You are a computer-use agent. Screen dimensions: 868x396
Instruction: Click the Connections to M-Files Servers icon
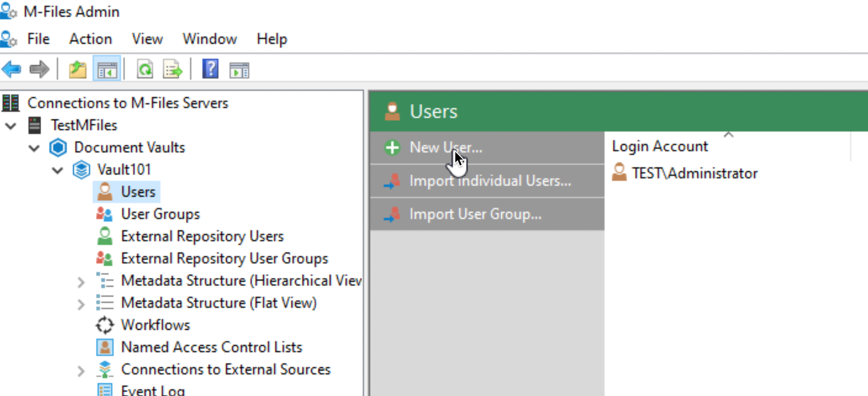pyautogui.click(x=11, y=103)
